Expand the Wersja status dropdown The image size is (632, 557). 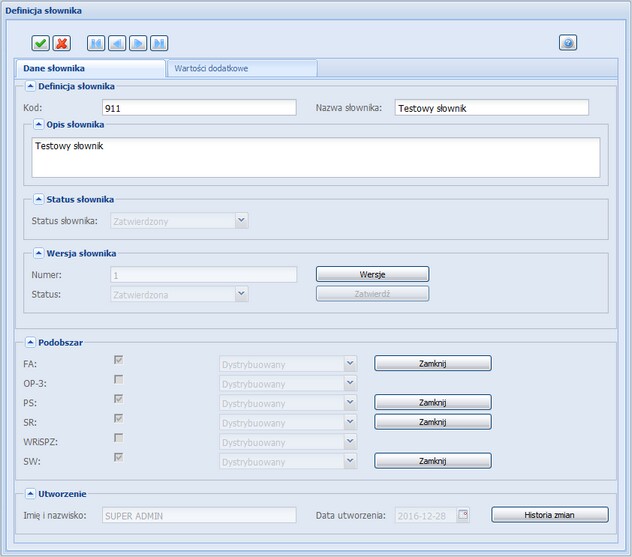tap(241, 294)
